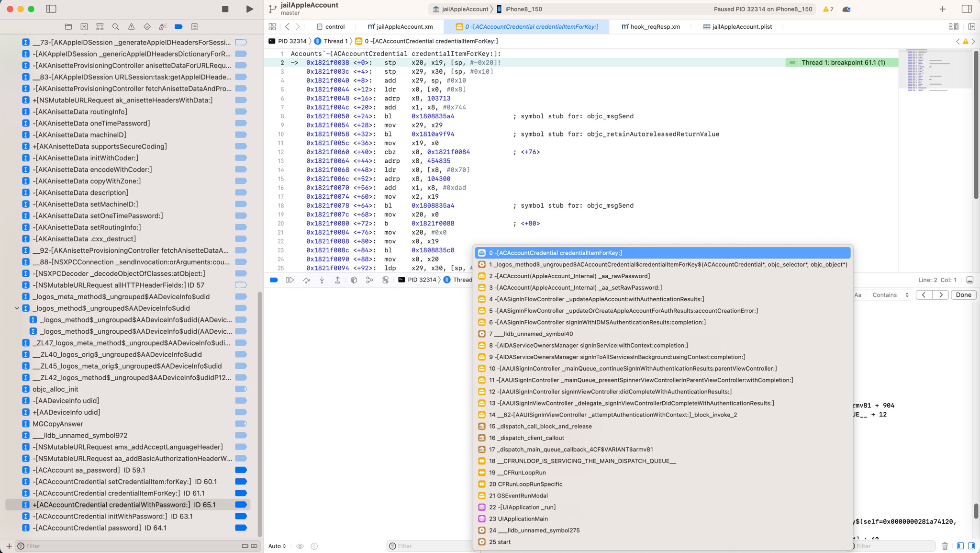Click the Step Over debug icon
This screenshot has height=553, width=980.
pos(306,280)
